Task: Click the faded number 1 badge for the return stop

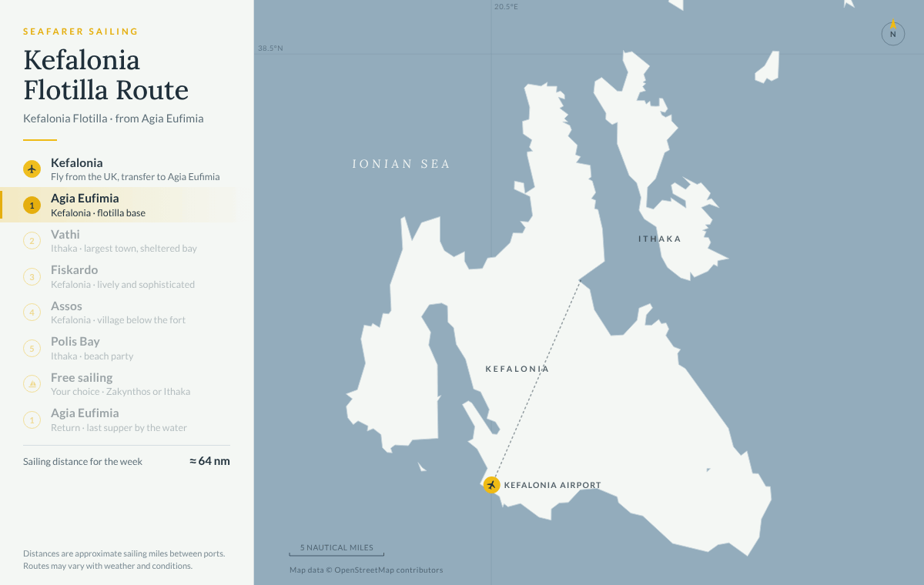Action: [x=32, y=420]
